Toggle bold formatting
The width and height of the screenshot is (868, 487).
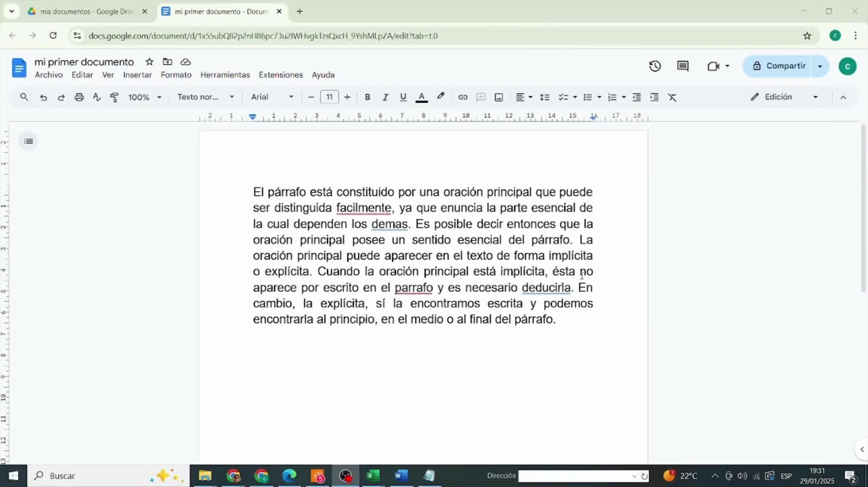[367, 97]
